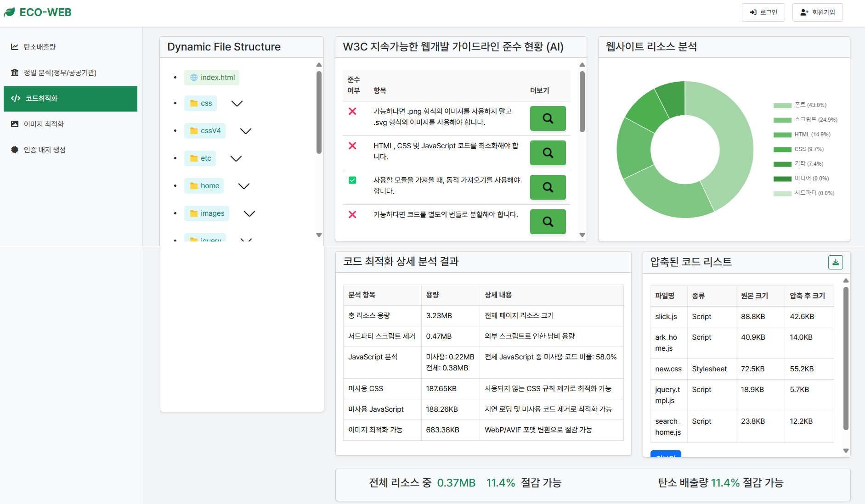Expand the home folder chevron
This screenshot has width=865, height=504.
[x=244, y=186]
